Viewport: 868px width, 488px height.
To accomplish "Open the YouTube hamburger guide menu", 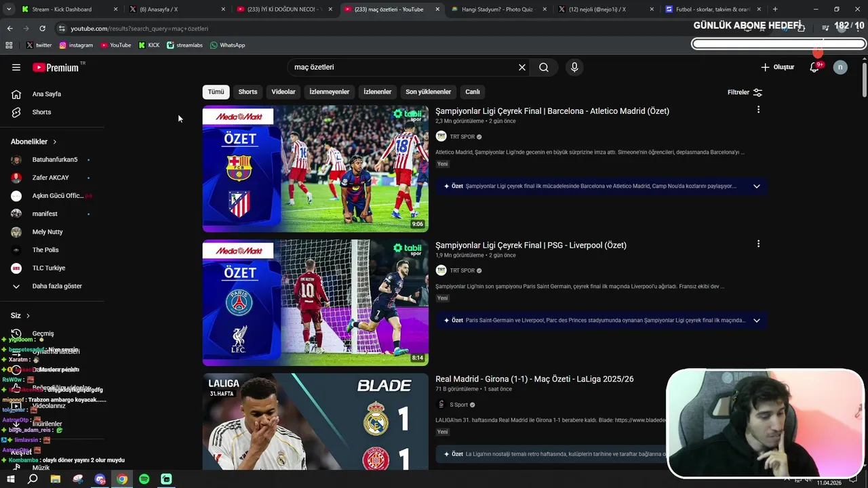I will (16, 67).
